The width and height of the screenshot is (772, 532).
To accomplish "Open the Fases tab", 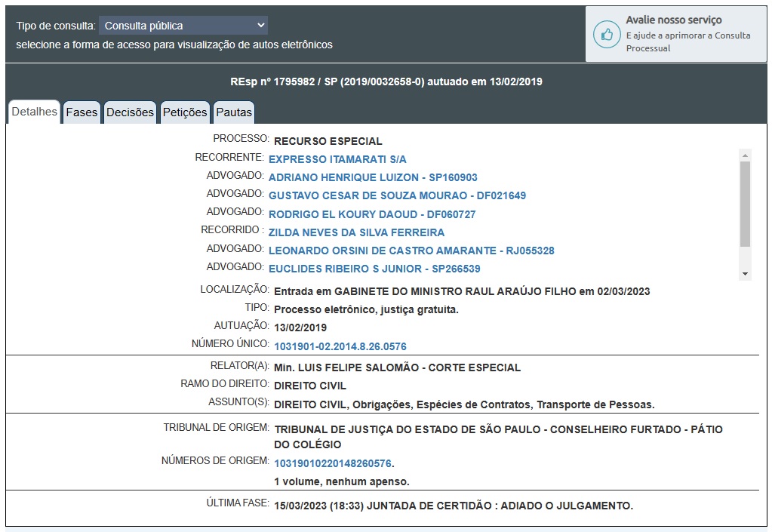I will (82, 112).
